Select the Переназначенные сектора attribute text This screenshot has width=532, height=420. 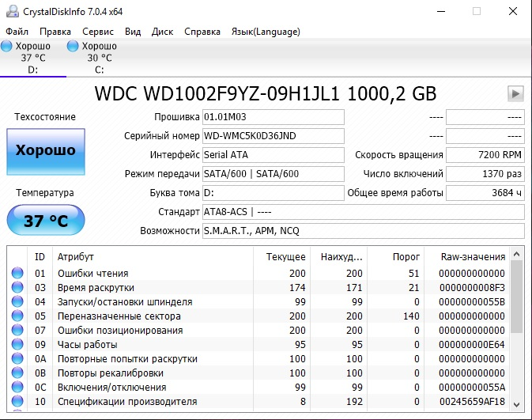[x=119, y=316]
